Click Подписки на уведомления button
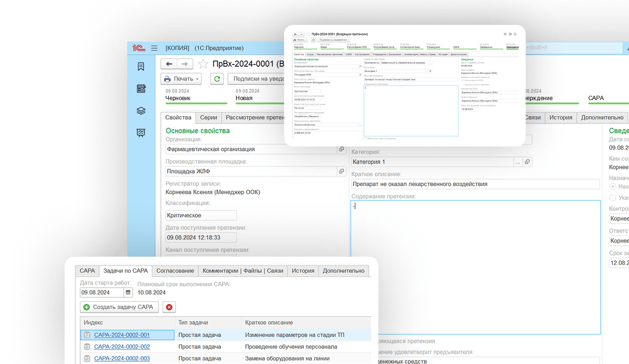629x364 pixels. [257, 79]
